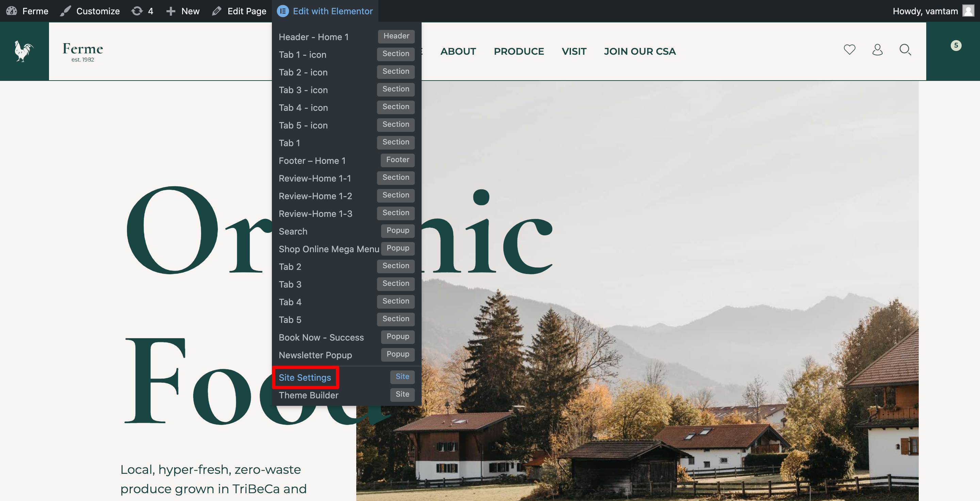The height and width of the screenshot is (501, 980).
Task: Click the rooster logo icon
Action: click(23, 51)
